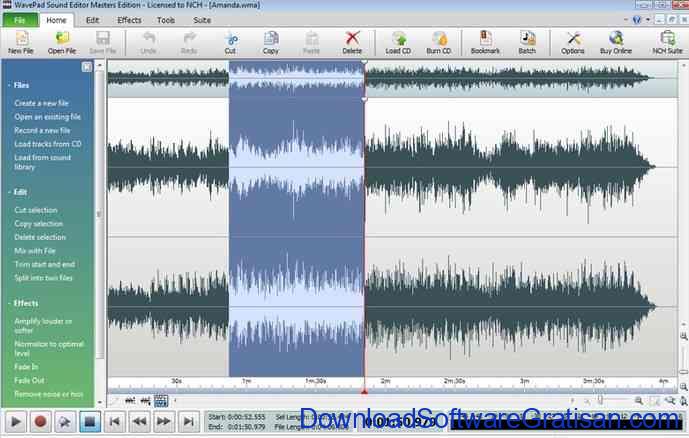Screen dimensions: 689x438
Task: Click the Paste toolbar icon
Action: coord(312,43)
